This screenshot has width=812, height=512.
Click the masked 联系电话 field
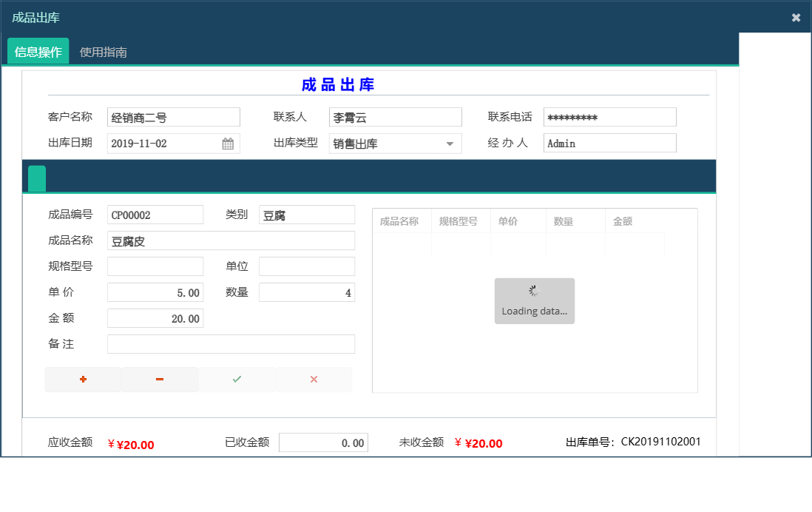coord(609,116)
